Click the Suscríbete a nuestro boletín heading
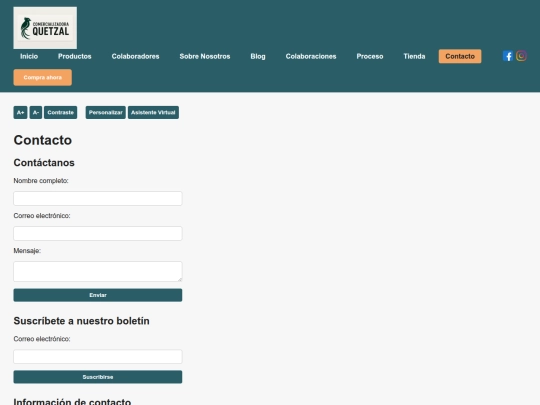The width and height of the screenshot is (540, 405). (x=82, y=321)
